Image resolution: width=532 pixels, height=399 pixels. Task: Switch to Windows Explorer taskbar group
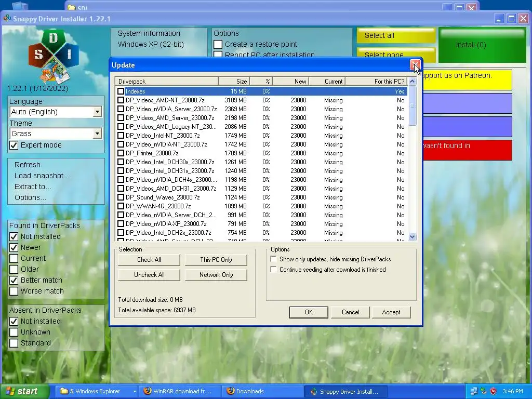click(x=95, y=391)
